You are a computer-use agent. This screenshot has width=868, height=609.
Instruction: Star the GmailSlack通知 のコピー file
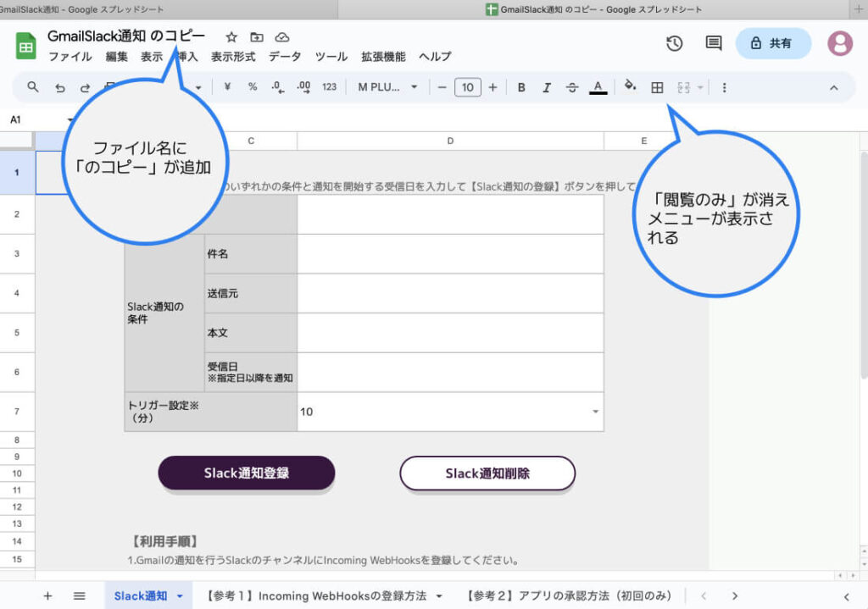point(231,37)
